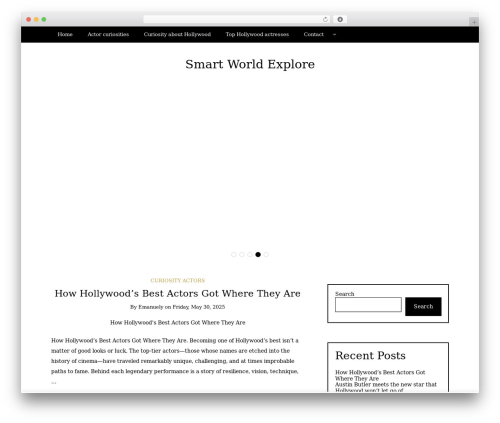Open the Curiosity Actors category link
The width and height of the screenshot is (500, 423).
point(178,281)
